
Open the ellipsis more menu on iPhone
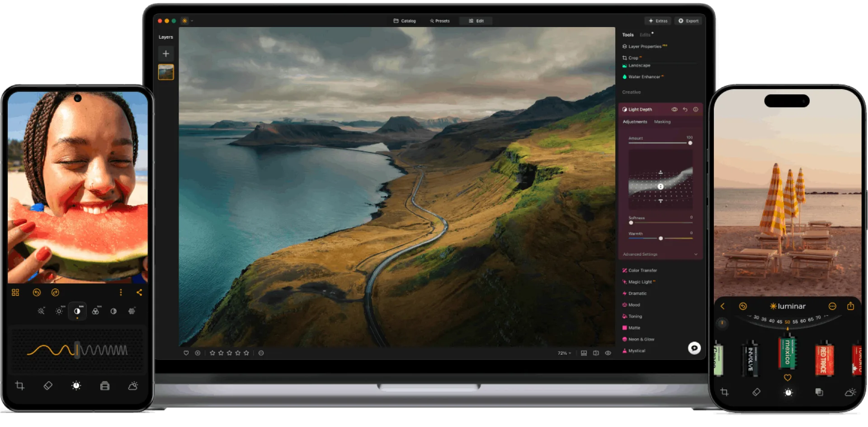(x=832, y=306)
